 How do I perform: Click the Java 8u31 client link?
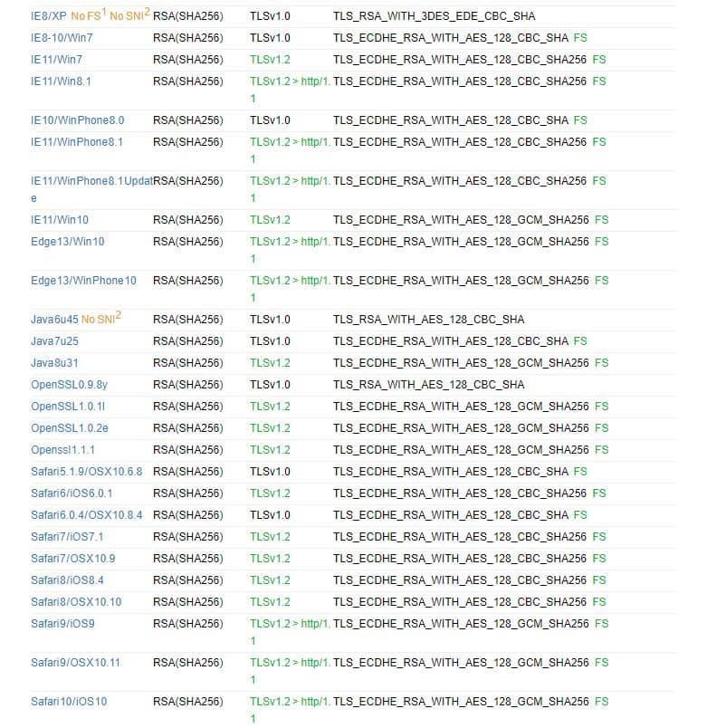pos(54,363)
